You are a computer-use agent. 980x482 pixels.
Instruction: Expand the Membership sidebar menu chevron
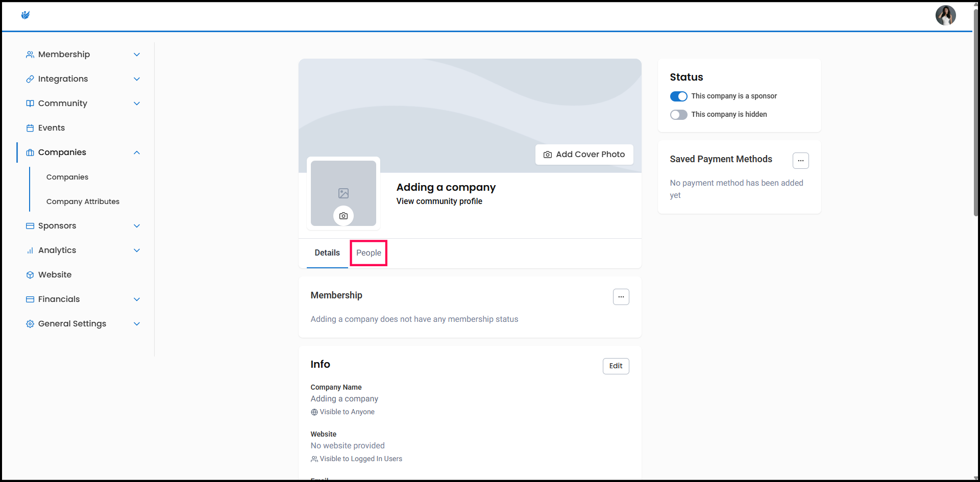pyautogui.click(x=137, y=55)
